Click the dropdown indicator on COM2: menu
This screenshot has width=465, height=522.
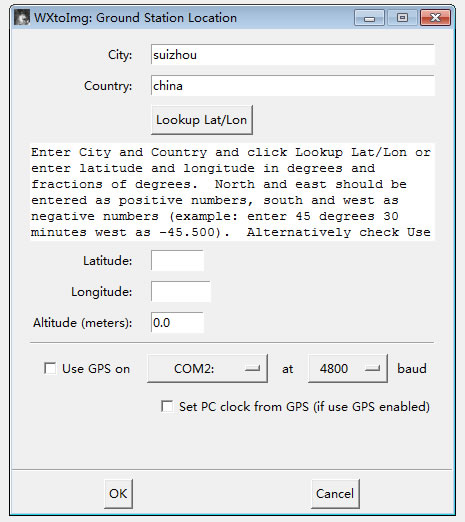coord(252,368)
